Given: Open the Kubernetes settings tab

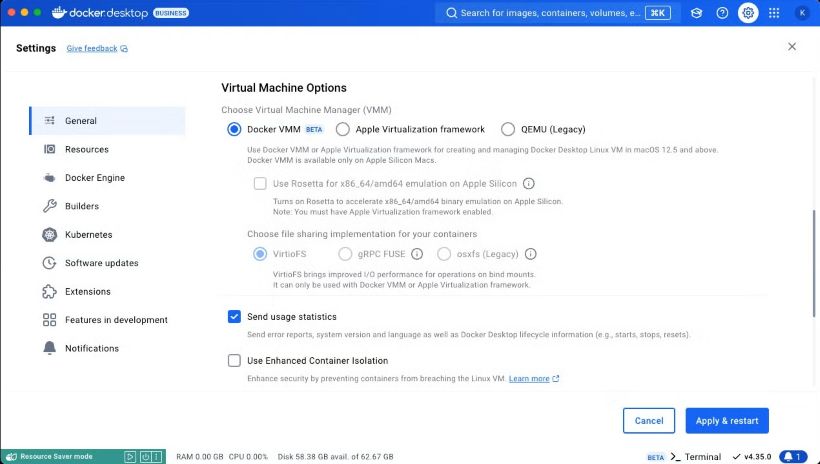Looking at the screenshot, I should click(88, 235).
